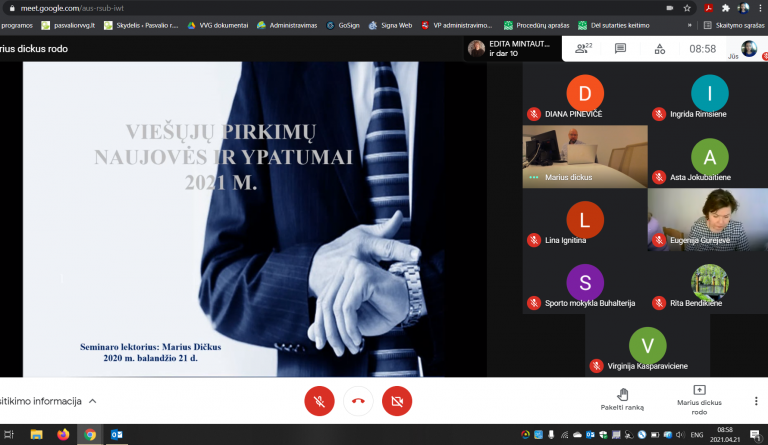Open the 'Skydelis ‹ Pasvalio r...' bookmark
This screenshot has width=768, height=445.
click(x=141, y=25)
